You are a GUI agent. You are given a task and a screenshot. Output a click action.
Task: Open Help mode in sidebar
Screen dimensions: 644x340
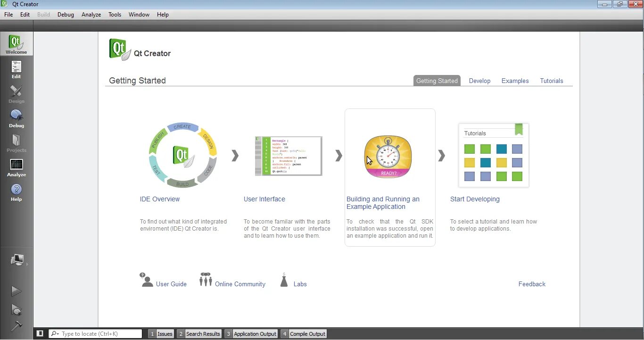click(17, 192)
